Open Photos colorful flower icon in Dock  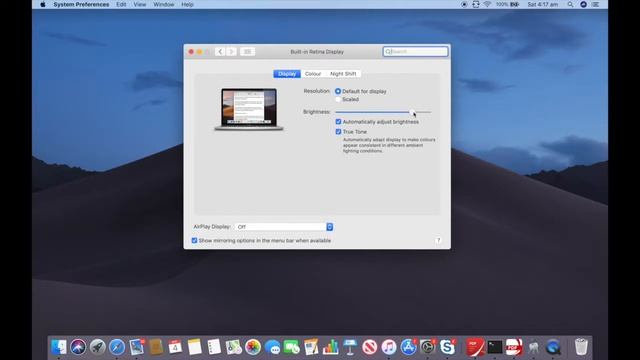(x=253, y=347)
